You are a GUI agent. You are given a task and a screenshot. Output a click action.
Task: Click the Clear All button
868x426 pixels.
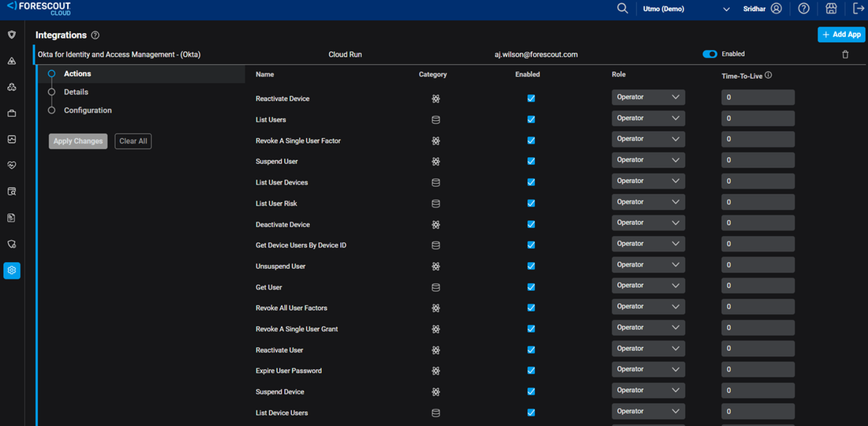pyautogui.click(x=133, y=141)
